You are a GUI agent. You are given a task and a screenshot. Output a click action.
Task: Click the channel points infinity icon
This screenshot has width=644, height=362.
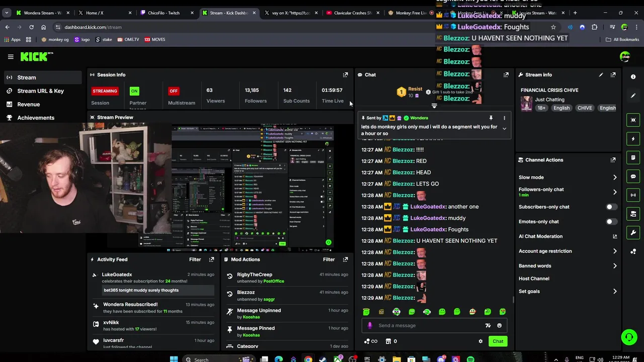(x=370, y=341)
